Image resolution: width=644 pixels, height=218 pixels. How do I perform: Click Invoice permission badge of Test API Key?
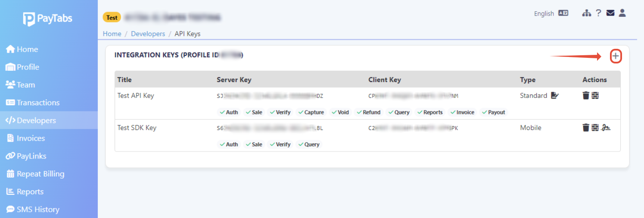[462, 112]
